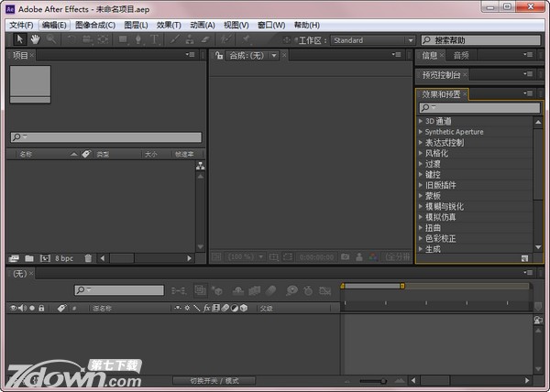Open the project flowchart view icon
550x392 pixels.
click(x=200, y=166)
